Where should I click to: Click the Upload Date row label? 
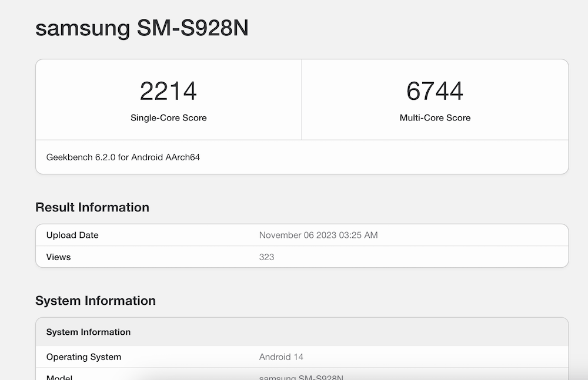point(72,235)
